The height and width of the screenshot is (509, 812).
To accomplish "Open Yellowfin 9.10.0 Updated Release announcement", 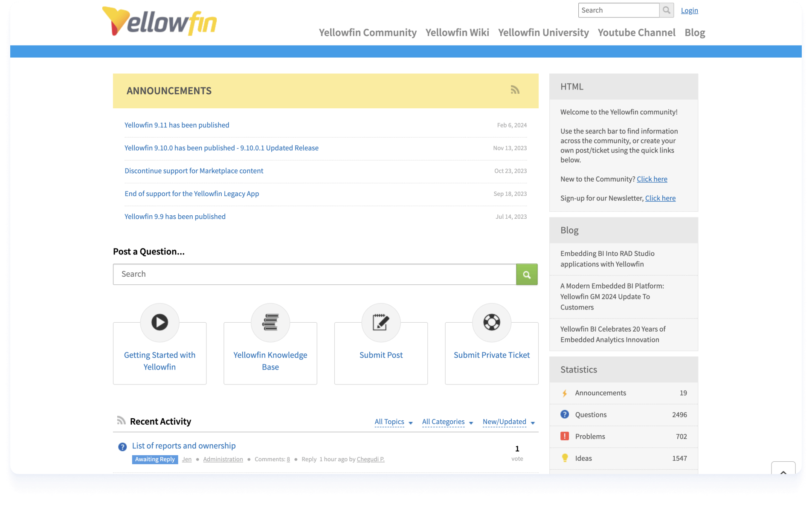I will point(221,148).
